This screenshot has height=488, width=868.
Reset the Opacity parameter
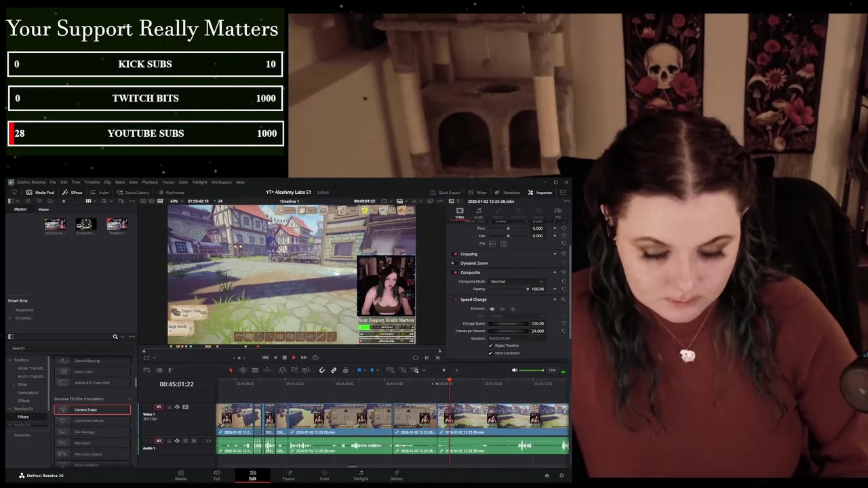coord(564,289)
